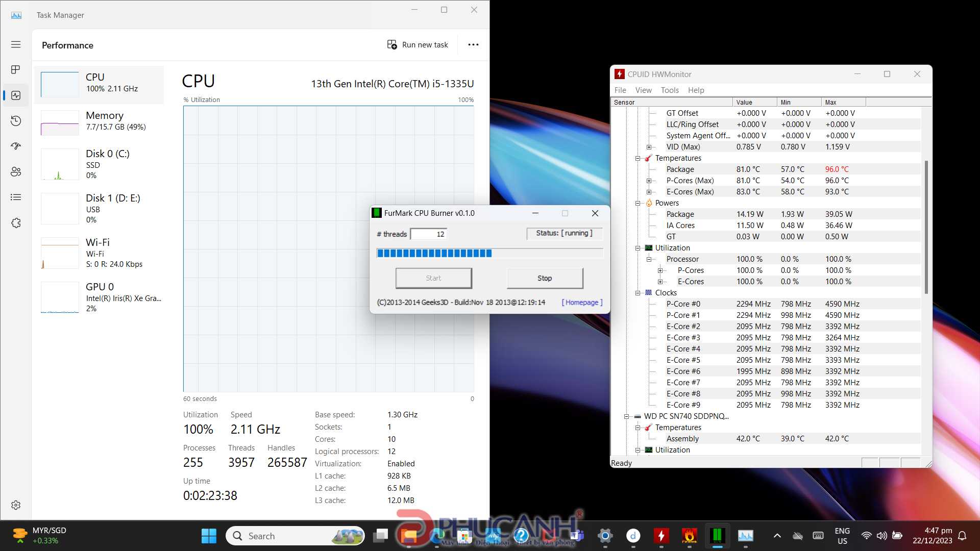
Task: Click the threads input field in FurMark CPU Burner
Action: pos(429,234)
